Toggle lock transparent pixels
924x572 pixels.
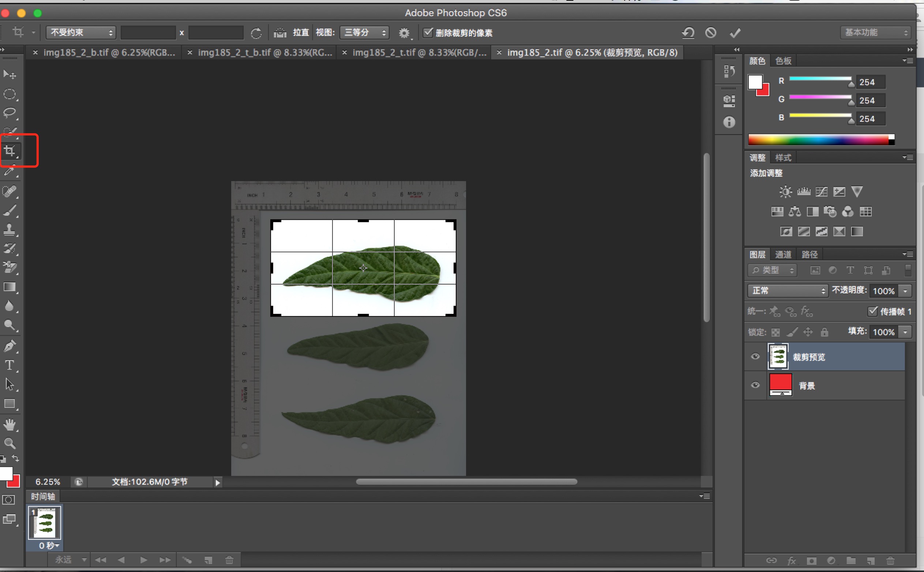[775, 332]
